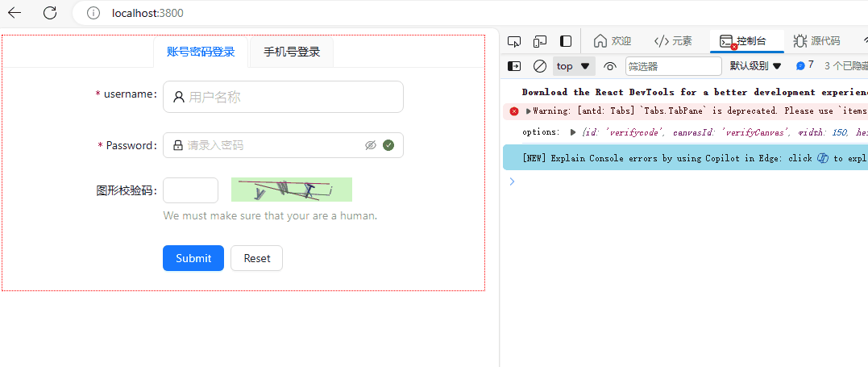Click the human verification helper text
This screenshot has width=868, height=367.
pyautogui.click(x=270, y=215)
